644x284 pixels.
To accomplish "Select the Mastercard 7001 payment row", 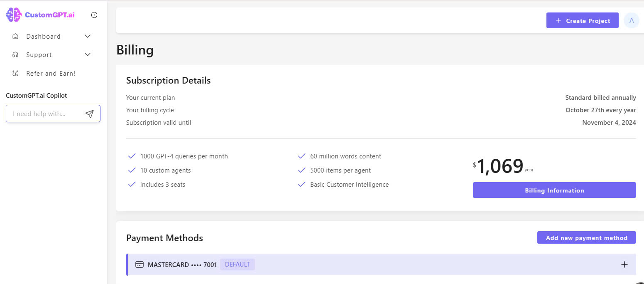I will click(x=374, y=264).
